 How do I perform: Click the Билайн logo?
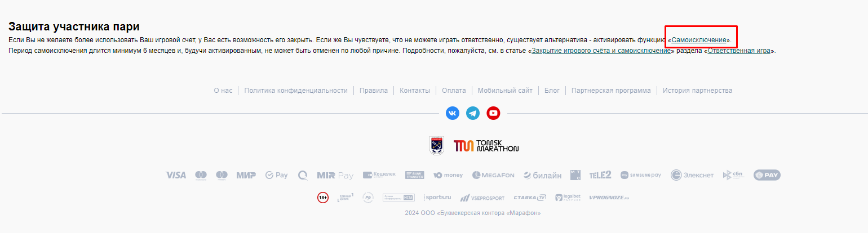point(542,175)
